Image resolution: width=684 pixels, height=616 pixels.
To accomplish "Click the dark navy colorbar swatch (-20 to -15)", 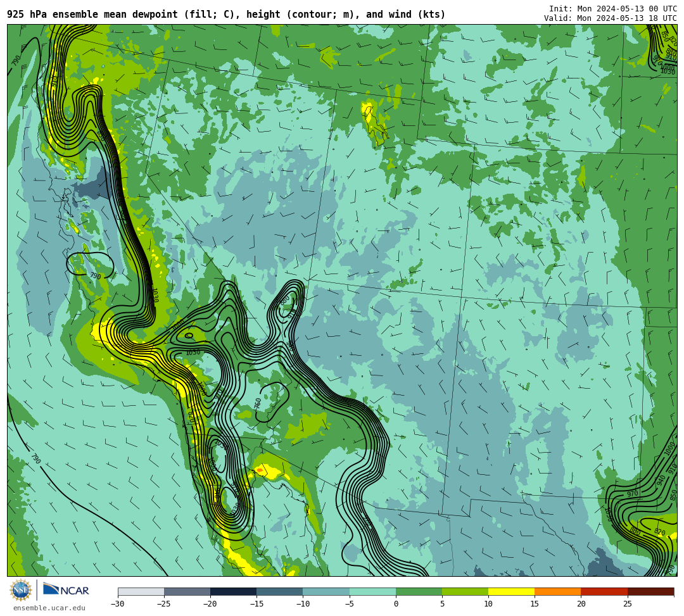I will pyautogui.click(x=233, y=591).
